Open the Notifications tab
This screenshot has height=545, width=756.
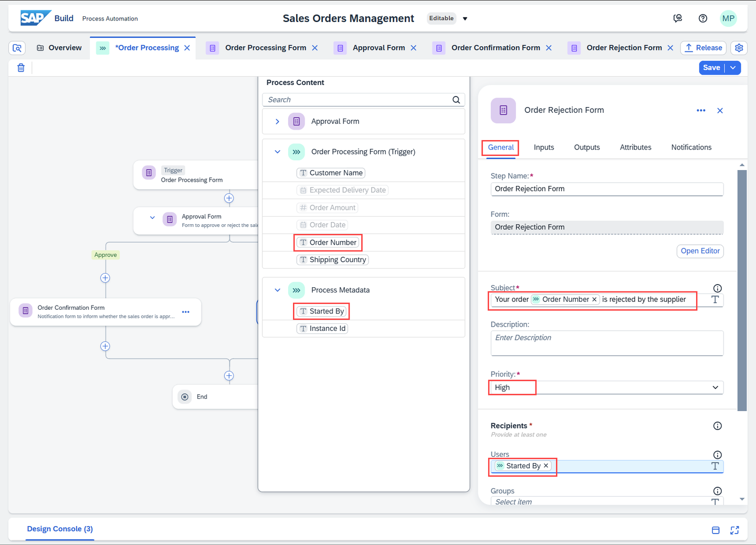[691, 148]
